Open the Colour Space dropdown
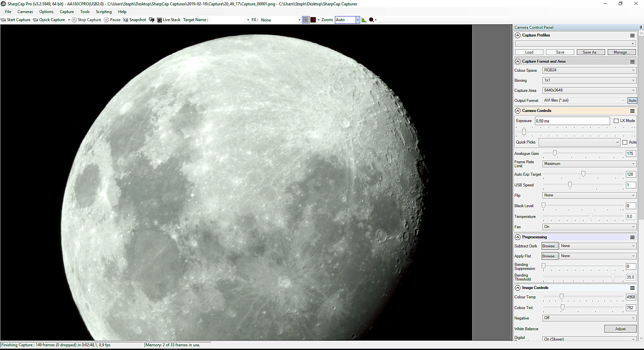 (589, 70)
